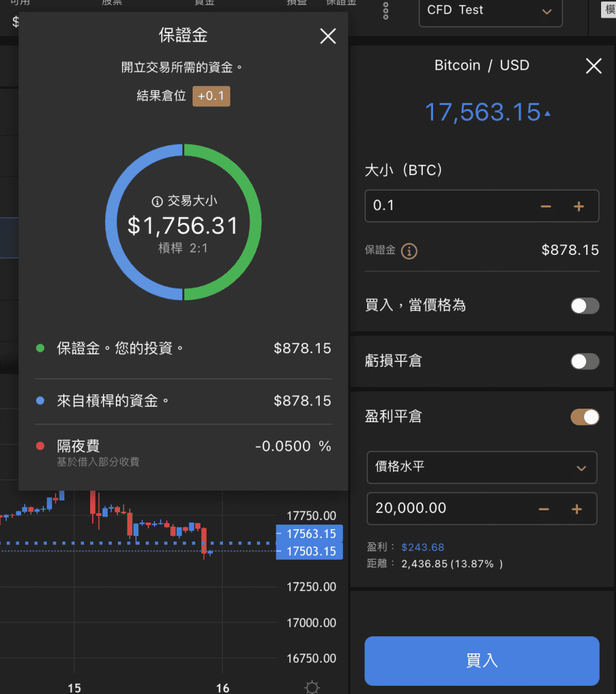Click the +0.1 結果倉位 badge
Viewport: 616px width, 694px height.
coord(211,96)
